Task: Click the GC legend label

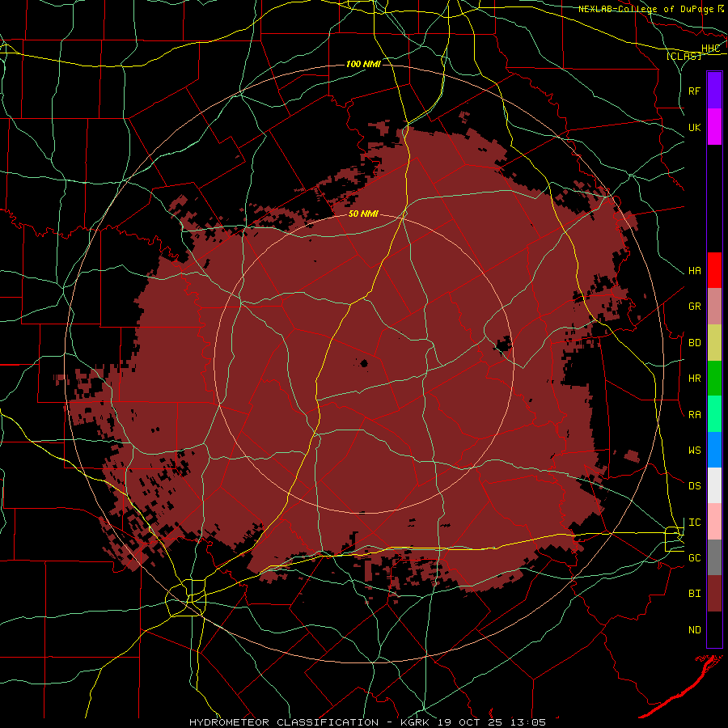Action: [694, 558]
